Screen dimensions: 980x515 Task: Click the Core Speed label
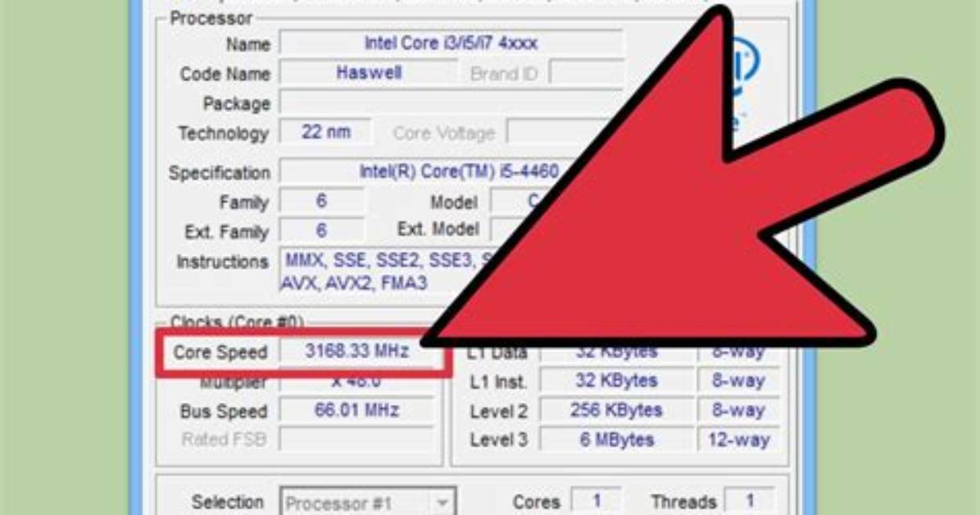tap(220, 353)
